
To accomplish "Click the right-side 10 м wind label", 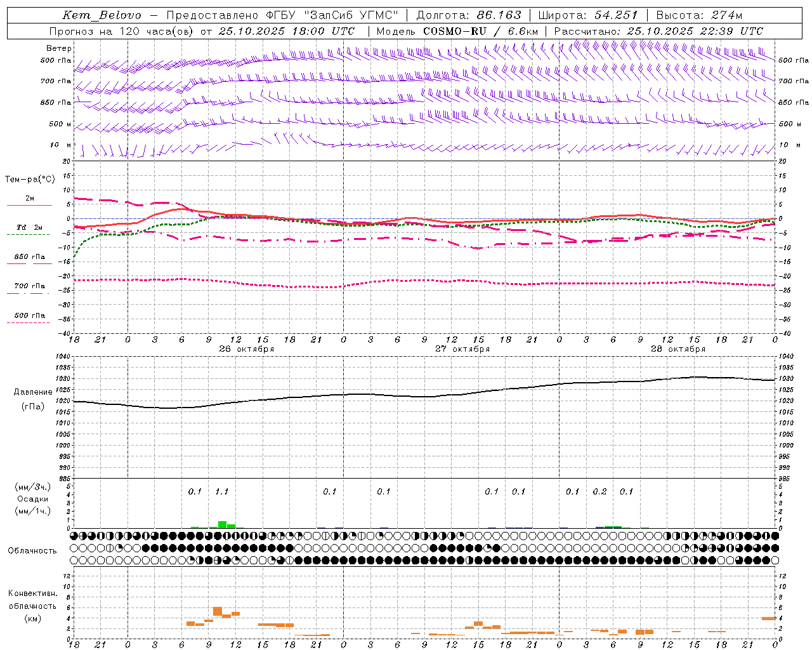I will (790, 145).
